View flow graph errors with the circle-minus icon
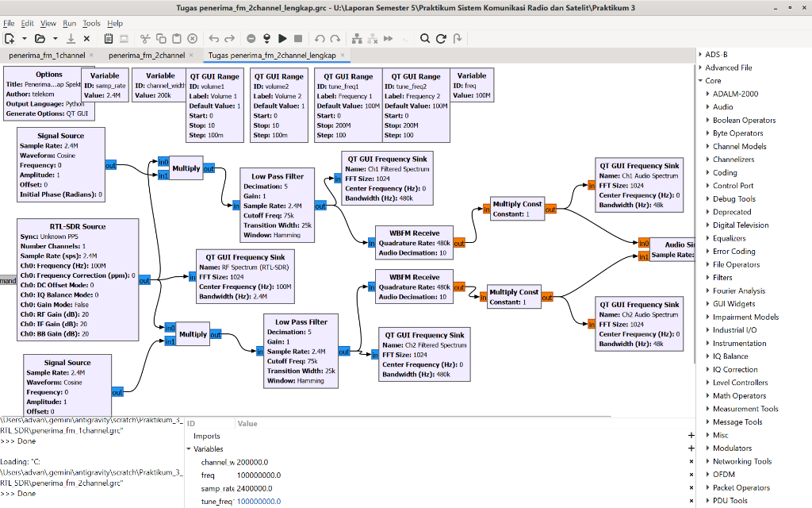This screenshot has height=508, width=812. pyautogui.click(x=251, y=38)
